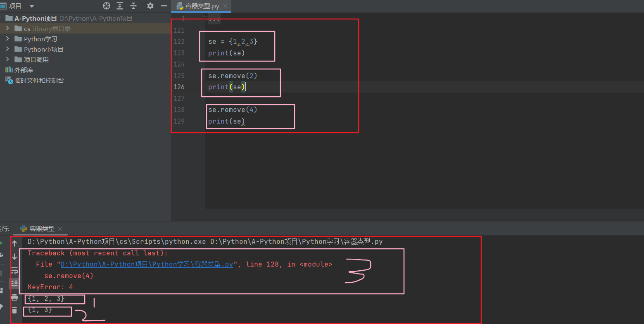This screenshot has height=324, width=644.
Task: Toggle soft-wrap in the run console
Action: pos(14,271)
